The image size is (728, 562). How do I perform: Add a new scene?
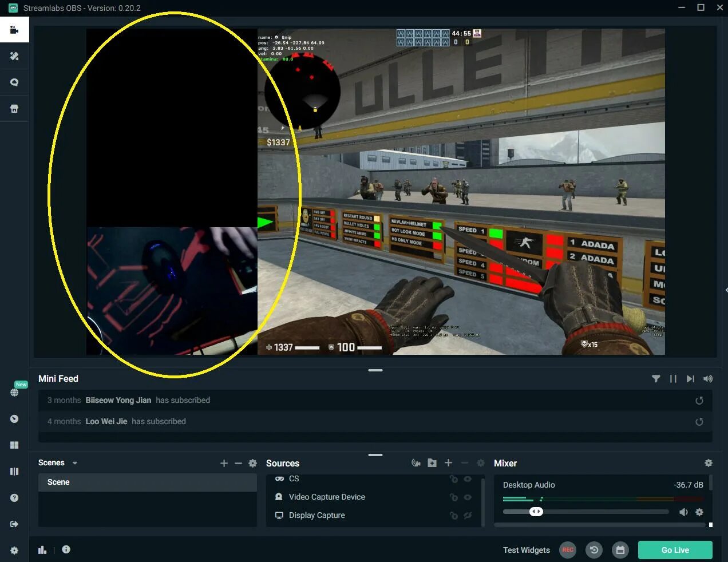224,463
